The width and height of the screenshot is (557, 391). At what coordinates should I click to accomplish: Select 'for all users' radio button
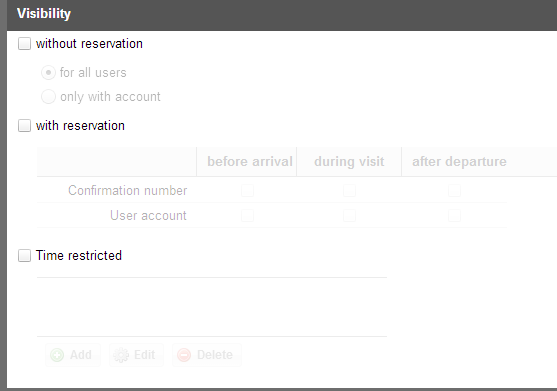tap(48, 73)
